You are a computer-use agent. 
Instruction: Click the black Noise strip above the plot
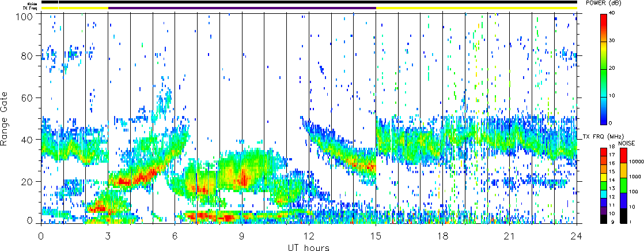309,2
